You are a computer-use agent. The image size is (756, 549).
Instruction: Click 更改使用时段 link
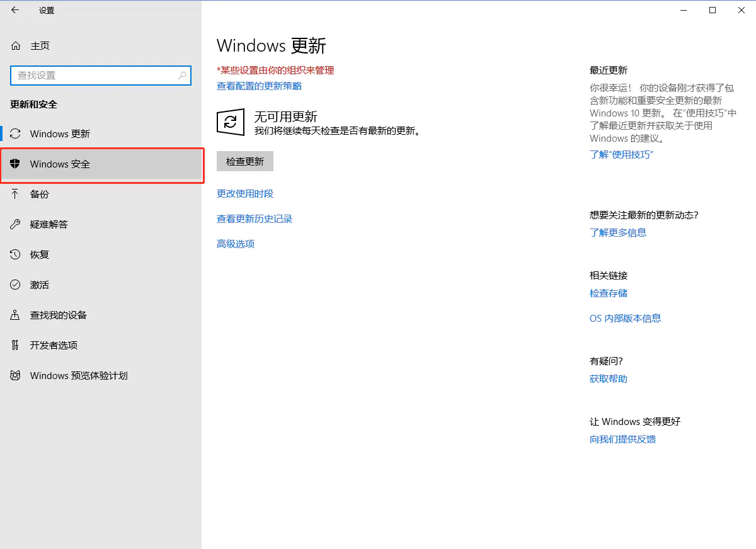click(245, 194)
